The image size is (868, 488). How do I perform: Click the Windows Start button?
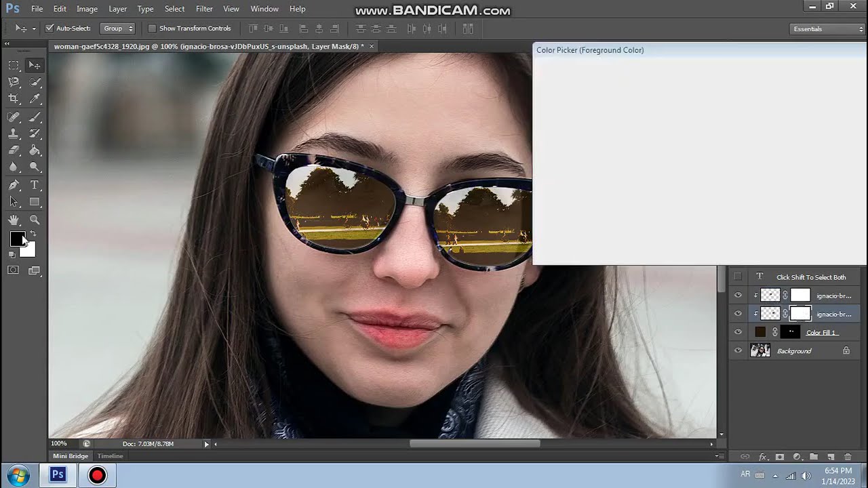pos(18,475)
